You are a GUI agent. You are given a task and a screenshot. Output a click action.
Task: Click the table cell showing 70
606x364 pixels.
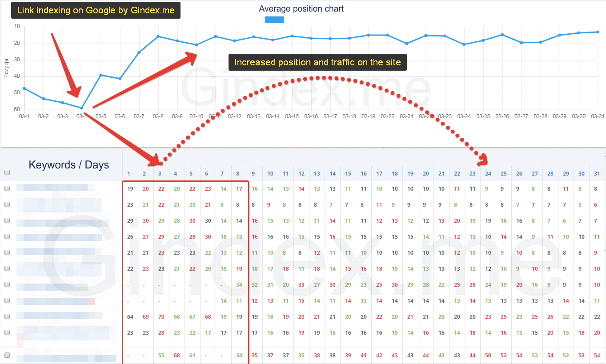pyautogui.click(x=161, y=317)
